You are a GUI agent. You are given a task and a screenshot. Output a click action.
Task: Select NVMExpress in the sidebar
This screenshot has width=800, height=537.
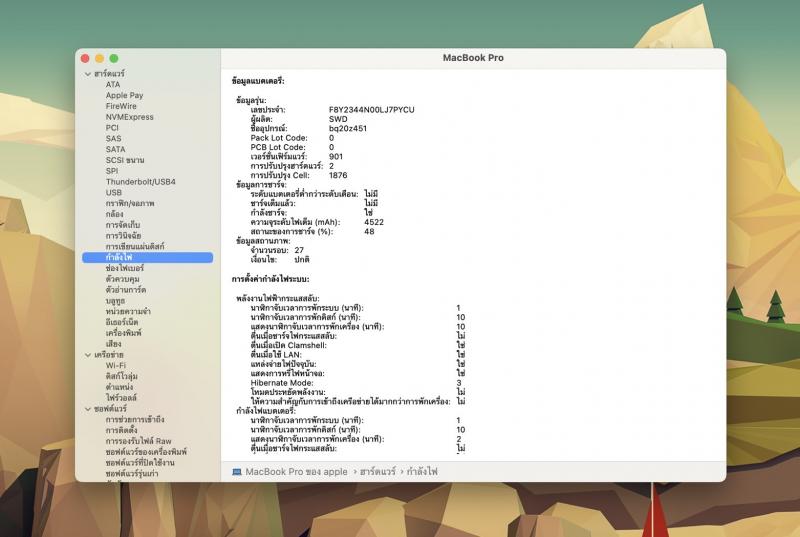(x=130, y=117)
